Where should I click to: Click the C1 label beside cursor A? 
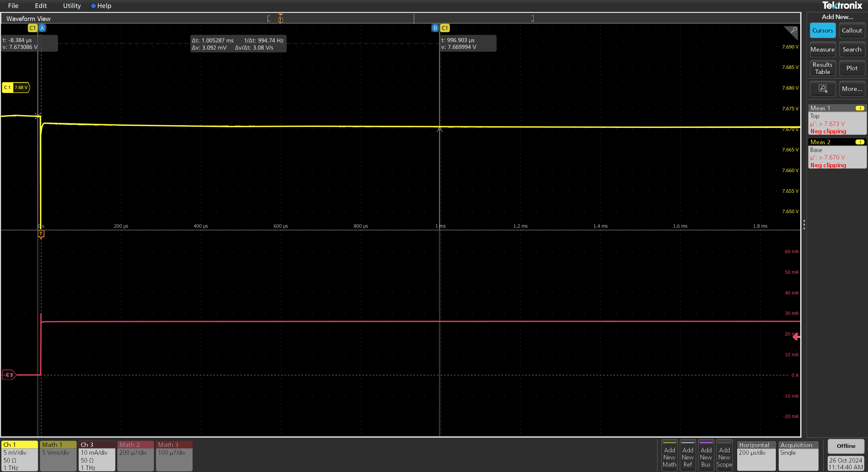click(33, 28)
